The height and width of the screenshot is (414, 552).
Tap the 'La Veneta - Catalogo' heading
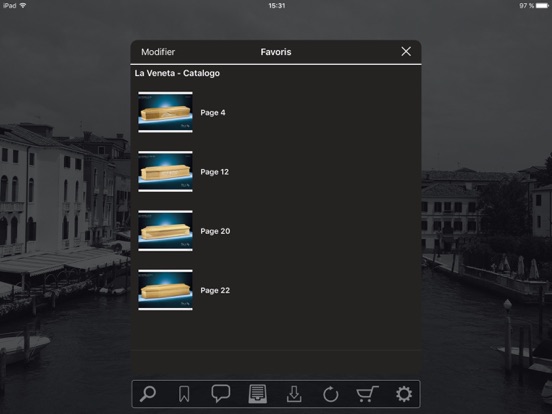point(177,73)
